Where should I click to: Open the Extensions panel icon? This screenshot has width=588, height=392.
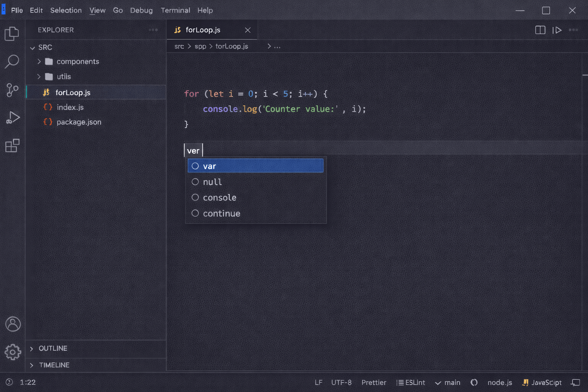click(13, 145)
